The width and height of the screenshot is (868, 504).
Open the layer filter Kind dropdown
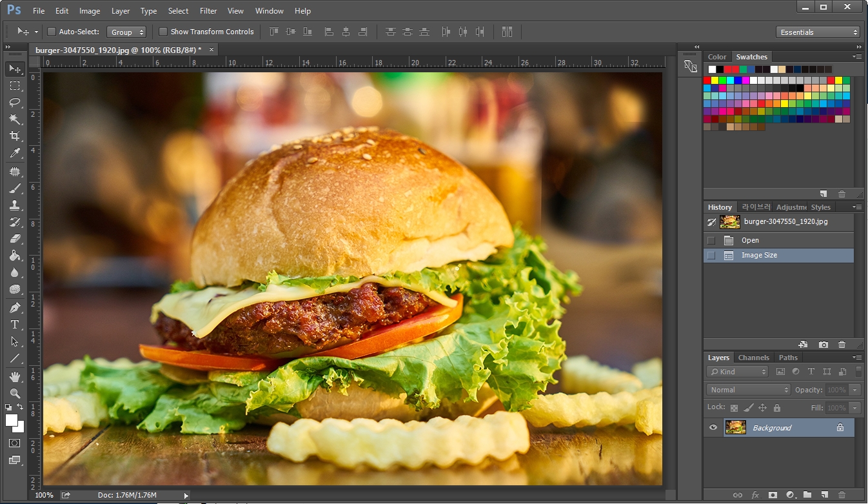click(x=737, y=372)
